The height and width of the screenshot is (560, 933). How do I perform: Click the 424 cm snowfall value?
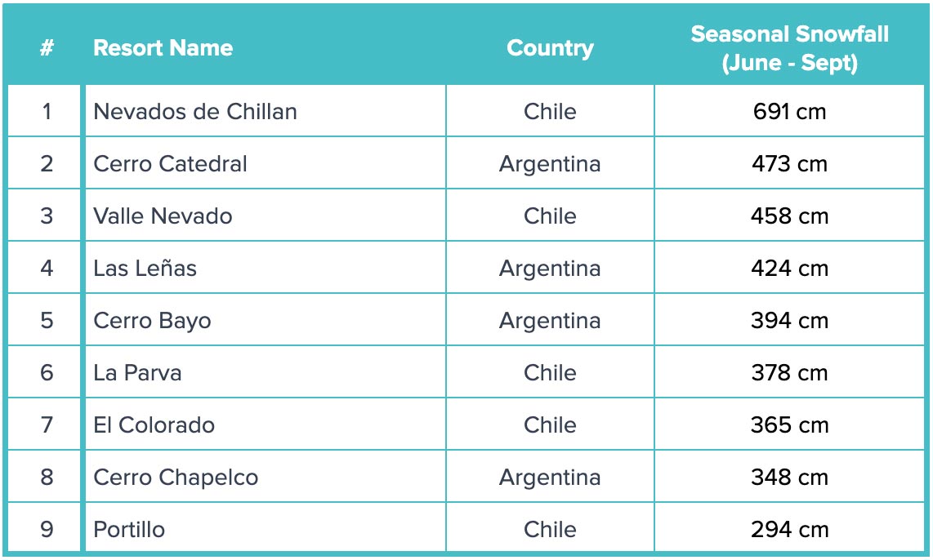[x=789, y=268]
